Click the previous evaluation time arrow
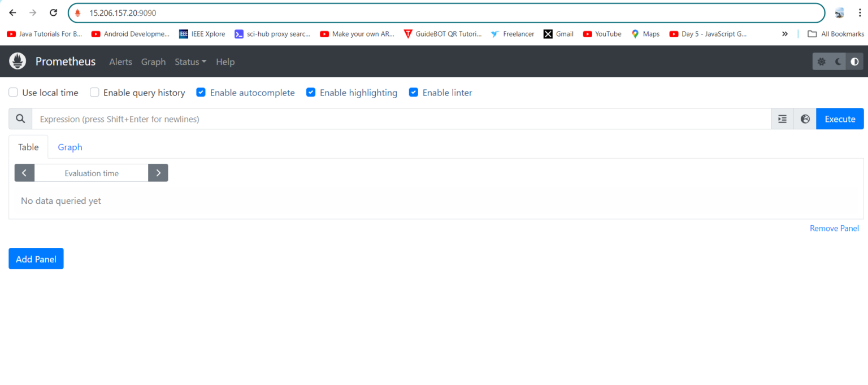 click(x=24, y=173)
